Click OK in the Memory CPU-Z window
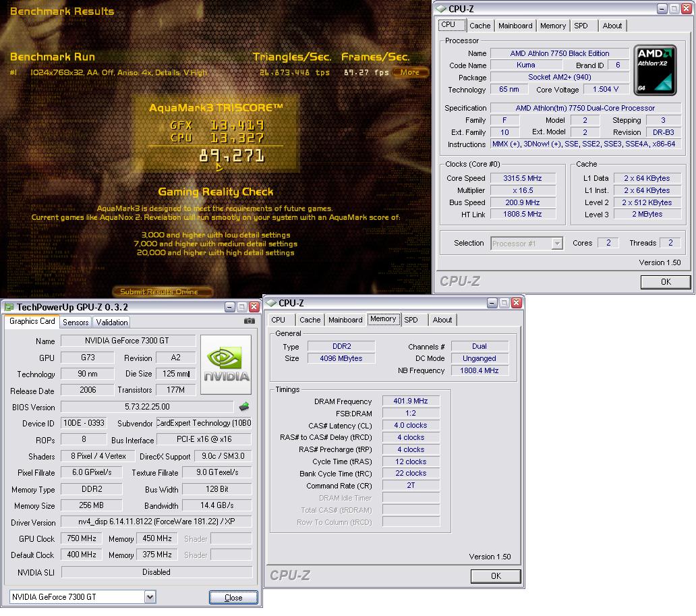The width and height of the screenshot is (696, 616). [496, 576]
